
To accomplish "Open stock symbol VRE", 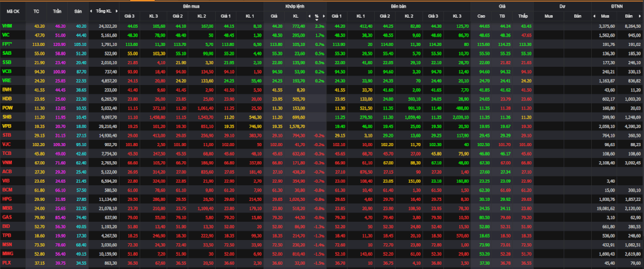I will click(x=6, y=80).
